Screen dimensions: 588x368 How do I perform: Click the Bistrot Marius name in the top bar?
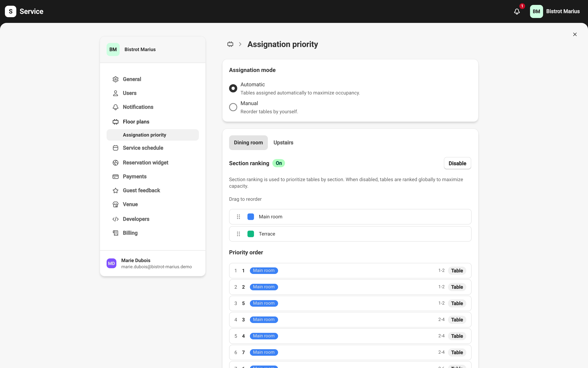[x=563, y=11]
